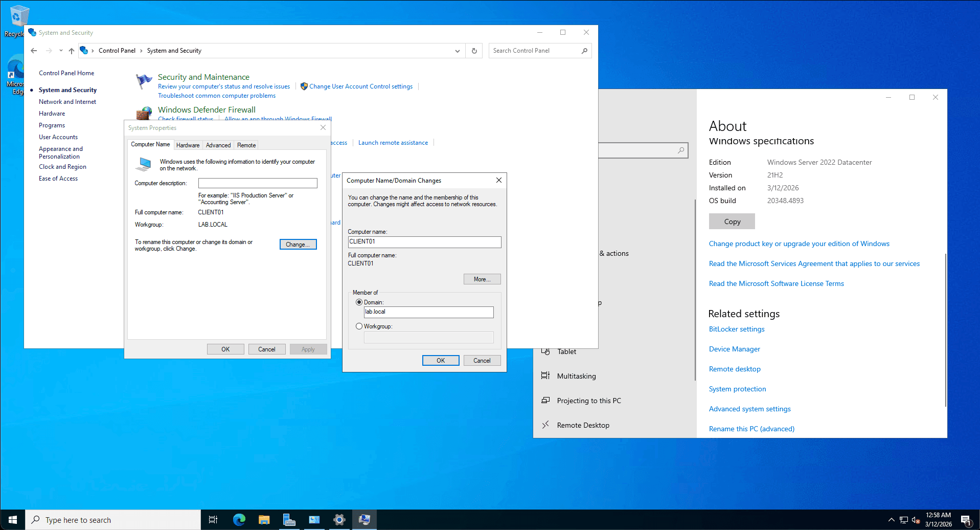Image resolution: width=980 pixels, height=530 pixels.
Task: Expand the address bar history dropdown
Action: 457,51
